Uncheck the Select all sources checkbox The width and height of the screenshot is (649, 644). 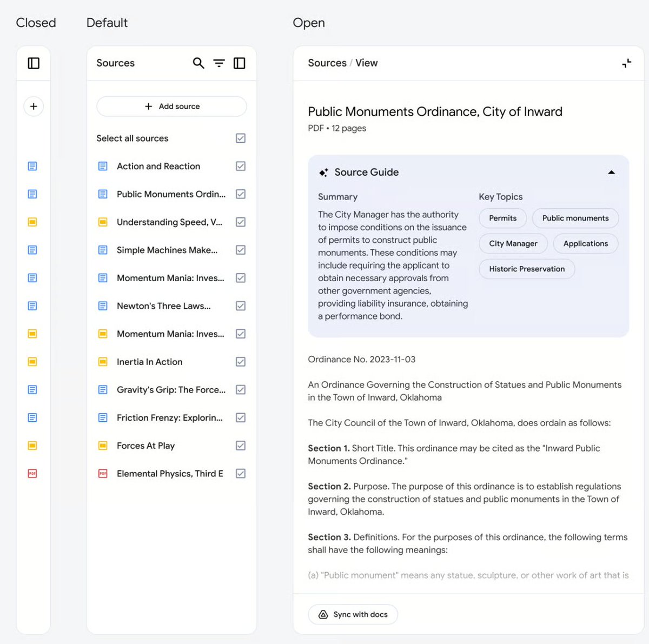click(240, 138)
